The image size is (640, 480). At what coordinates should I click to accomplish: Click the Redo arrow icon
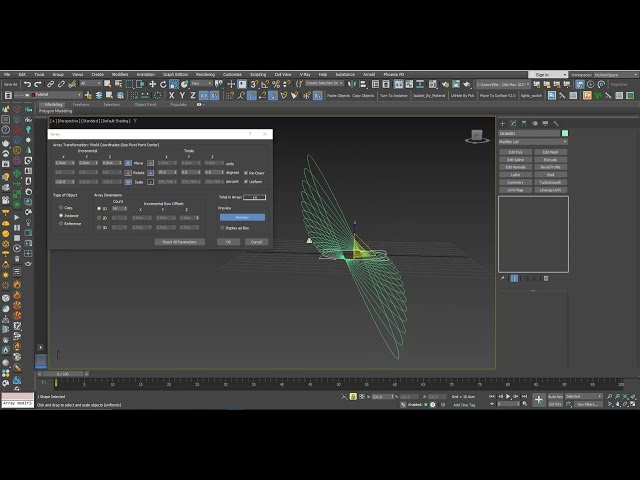38,84
